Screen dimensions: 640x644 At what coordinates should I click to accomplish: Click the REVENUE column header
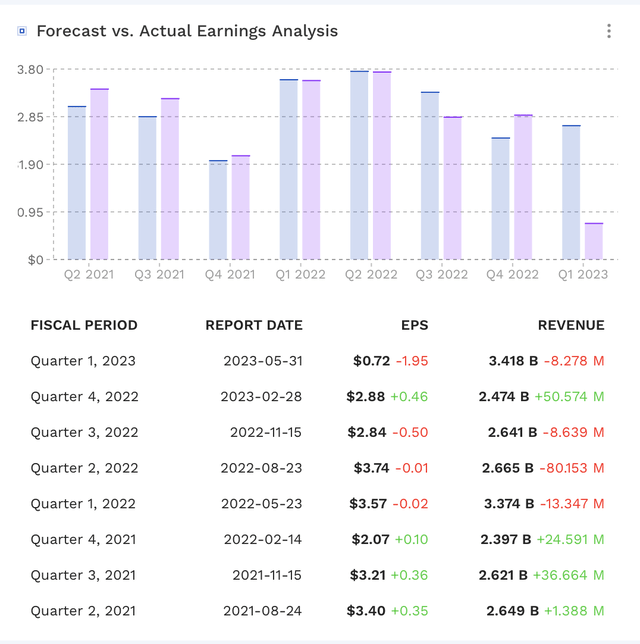[x=571, y=325]
